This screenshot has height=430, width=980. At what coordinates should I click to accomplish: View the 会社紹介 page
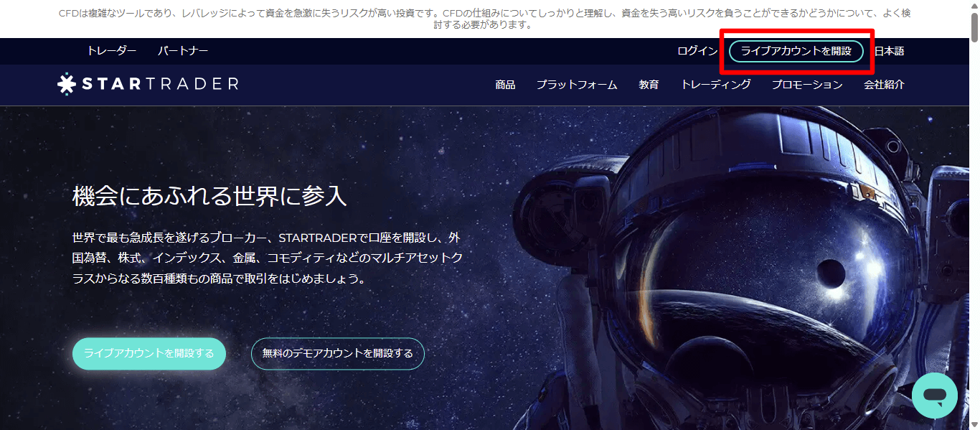[x=883, y=84]
